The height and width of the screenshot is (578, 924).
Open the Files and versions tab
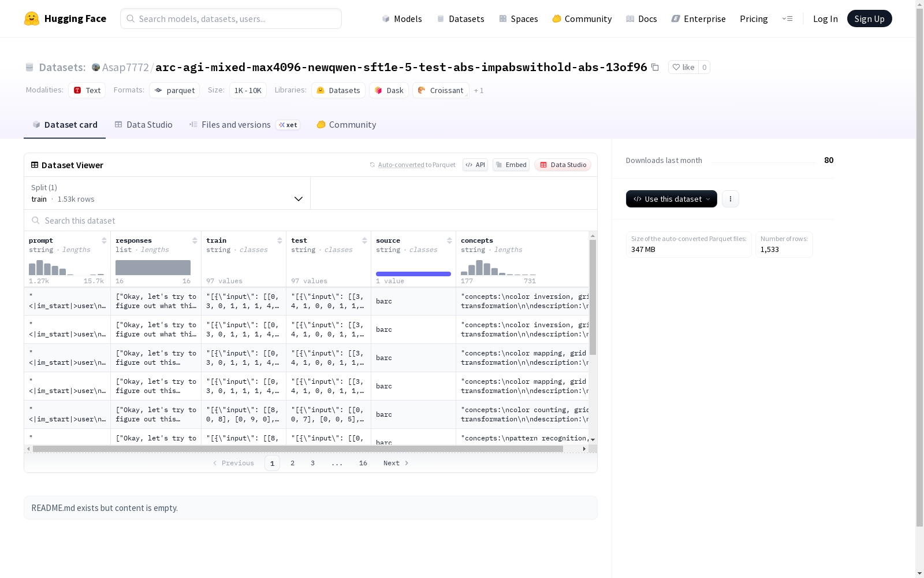point(244,125)
